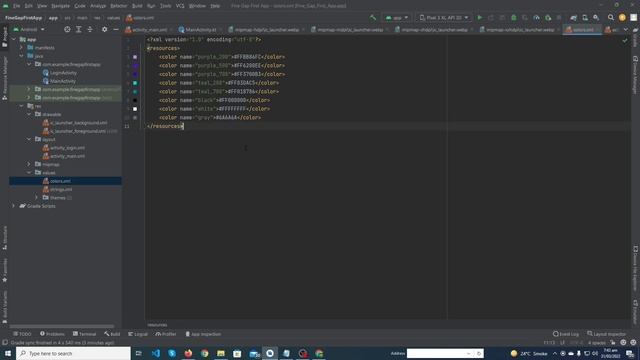
Task: Open Project panel gear options
Action: 104,29
